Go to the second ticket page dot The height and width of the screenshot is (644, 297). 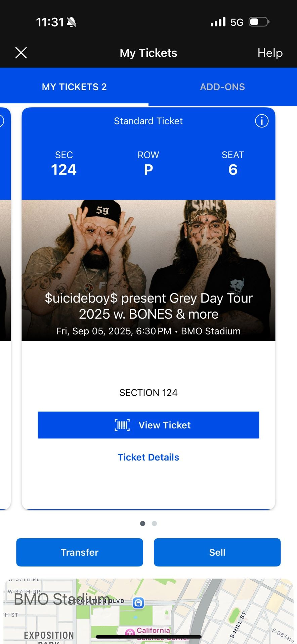154,523
